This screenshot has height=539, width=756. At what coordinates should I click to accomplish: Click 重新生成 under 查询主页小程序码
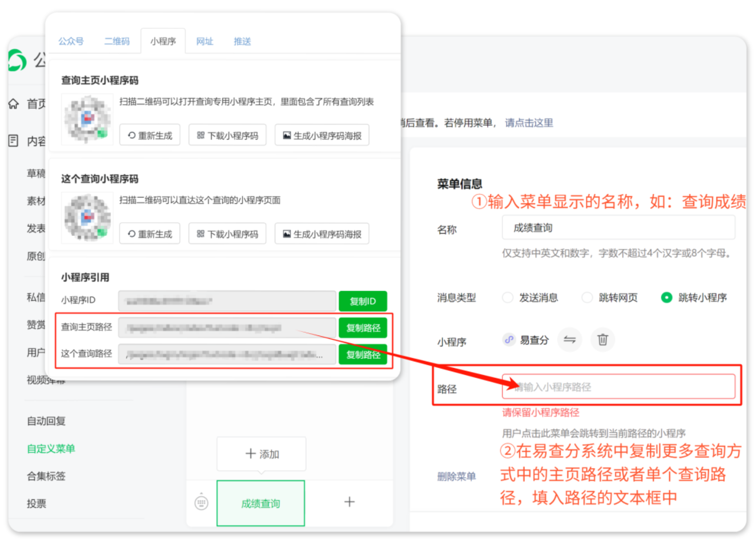pyautogui.click(x=150, y=135)
